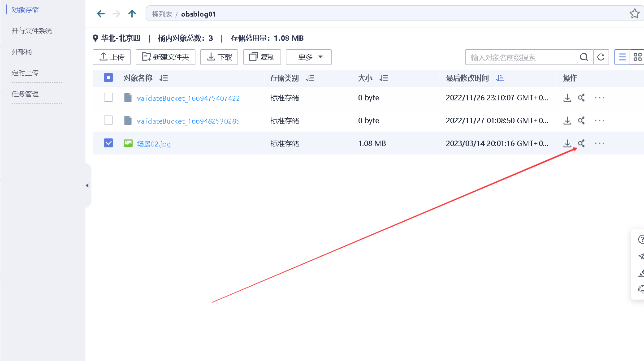Click 标准存储 in validateBucket_1669482530285 row

[285, 120]
